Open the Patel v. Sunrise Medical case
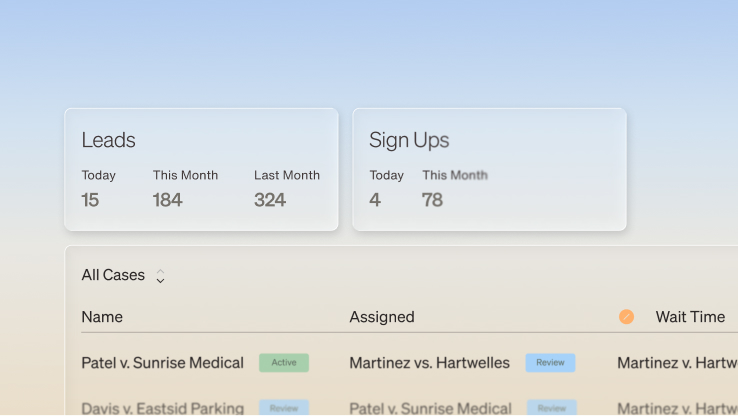The height and width of the screenshot is (416, 738). [x=162, y=363]
